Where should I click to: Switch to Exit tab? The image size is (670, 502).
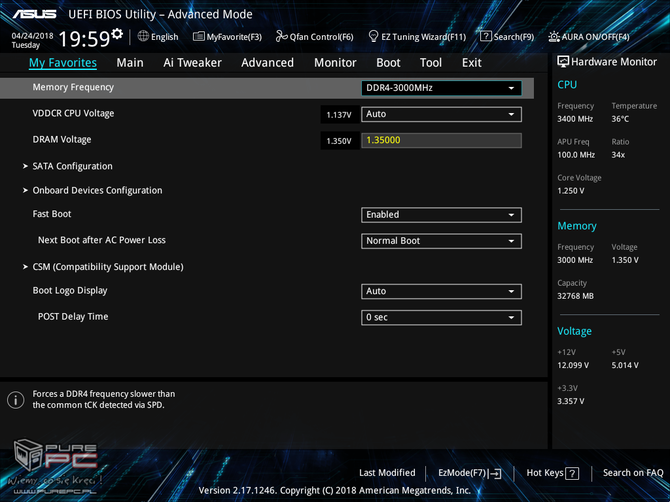coord(472,63)
